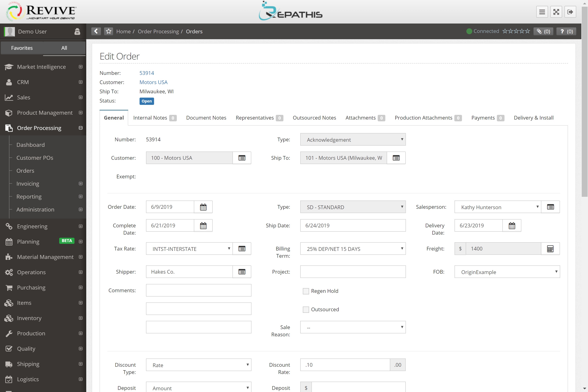The height and width of the screenshot is (392, 588).
Task: Open Dashboard under Order Processing
Action: coord(31,145)
